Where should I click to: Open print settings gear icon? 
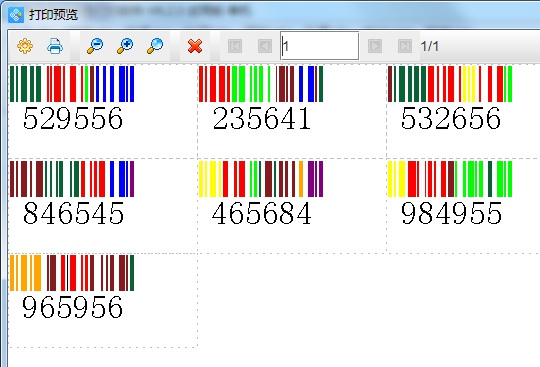(x=25, y=46)
